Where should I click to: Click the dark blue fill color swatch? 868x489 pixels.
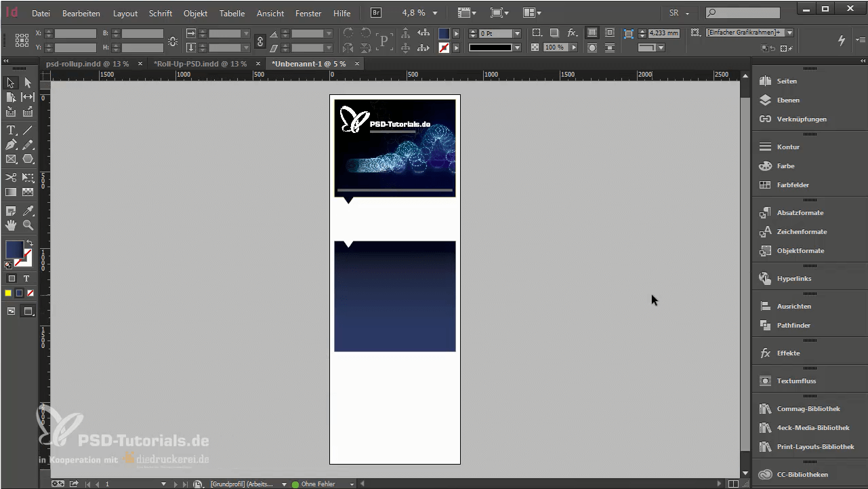pos(14,249)
